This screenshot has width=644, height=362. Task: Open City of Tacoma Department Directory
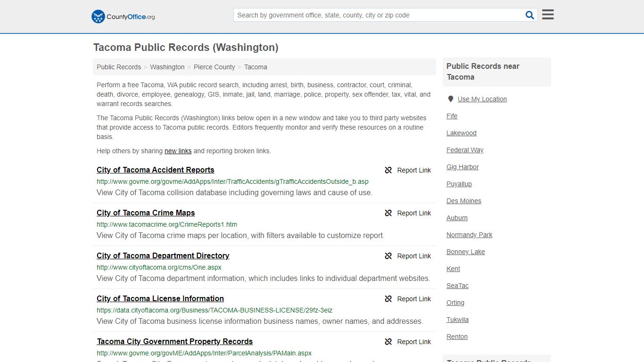163,256
